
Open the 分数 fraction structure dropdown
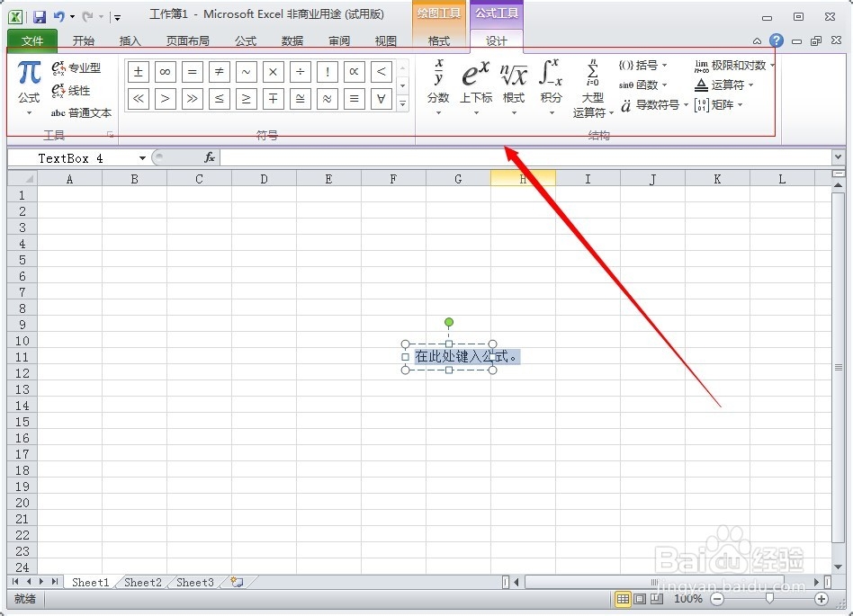tap(438, 87)
